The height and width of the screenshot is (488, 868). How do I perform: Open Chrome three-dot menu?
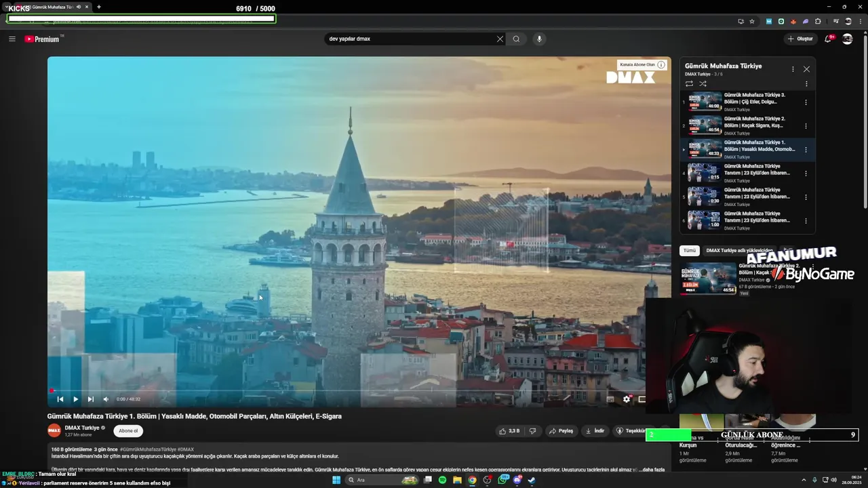coord(861,21)
